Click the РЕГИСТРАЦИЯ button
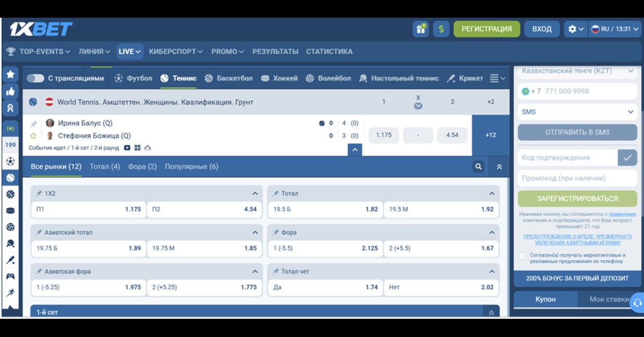Screen dimensions: 644x337 [x=487, y=29]
